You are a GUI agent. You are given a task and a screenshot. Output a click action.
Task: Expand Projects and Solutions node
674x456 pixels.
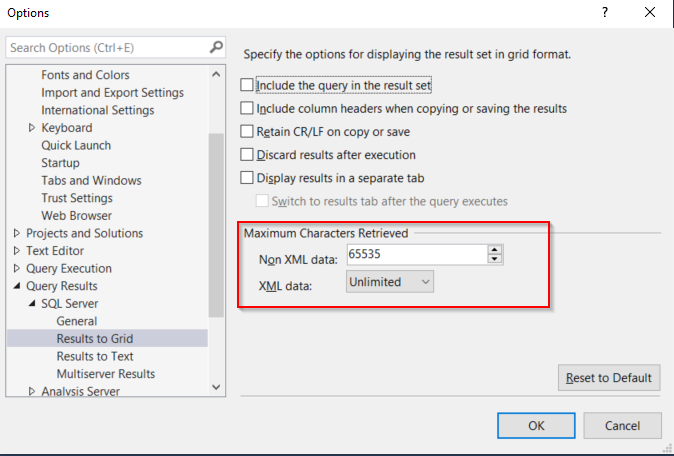[17, 233]
